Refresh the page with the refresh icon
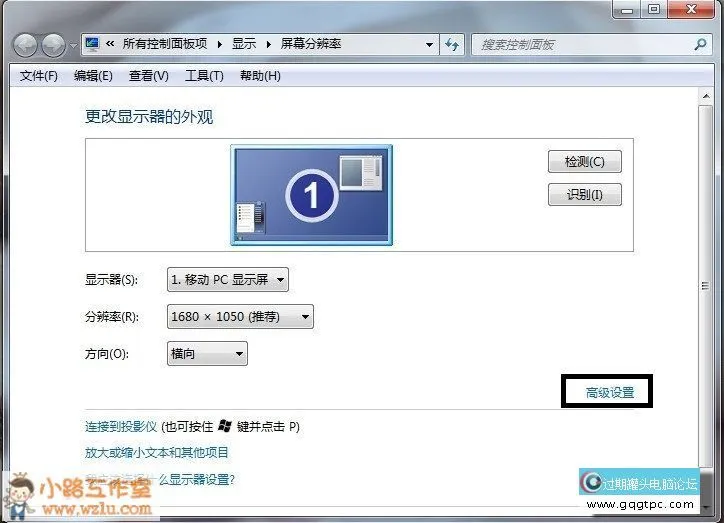This screenshot has width=724, height=523. pos(452,45)
